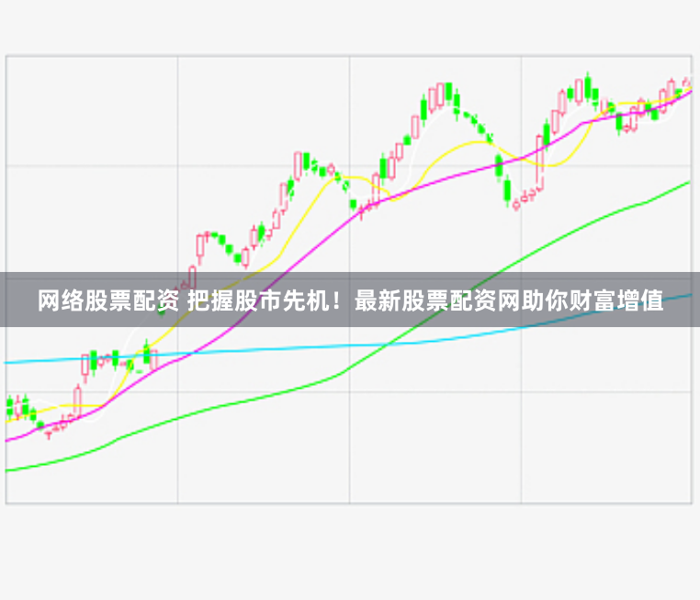Click the blank area below the chart
Image resolution: width=700 pixels, height=600 pixels.
pyautogui.click(x=350, y=551)
